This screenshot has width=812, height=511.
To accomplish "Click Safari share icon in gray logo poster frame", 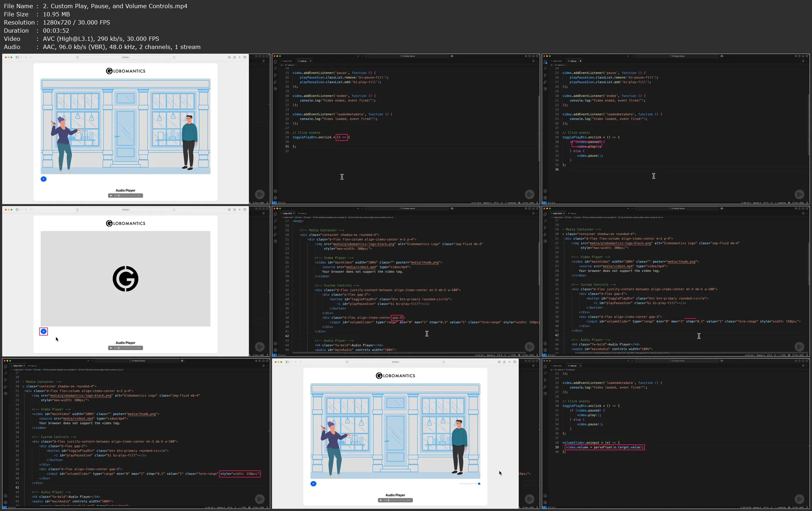I will tap(234, 210).
